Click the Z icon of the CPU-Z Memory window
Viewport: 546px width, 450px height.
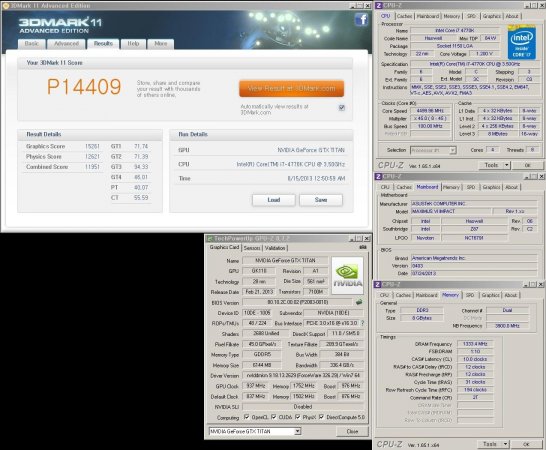pos(378,285)
